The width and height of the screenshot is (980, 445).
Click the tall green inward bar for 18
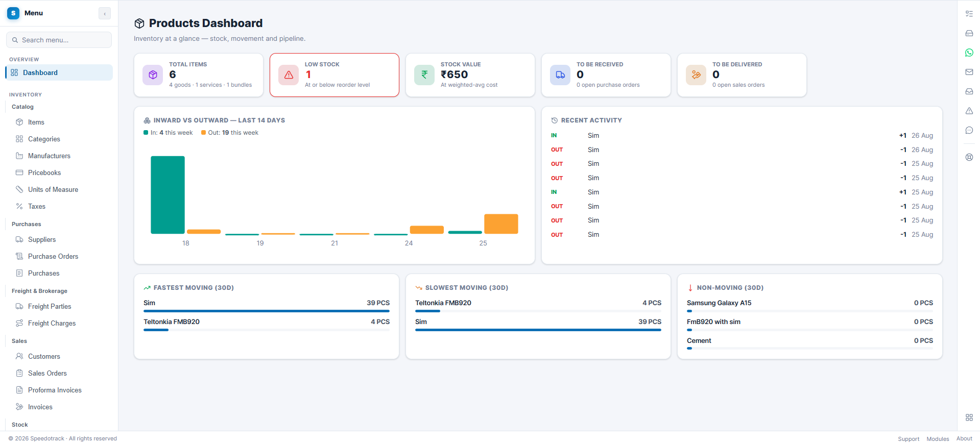[168, 195]
